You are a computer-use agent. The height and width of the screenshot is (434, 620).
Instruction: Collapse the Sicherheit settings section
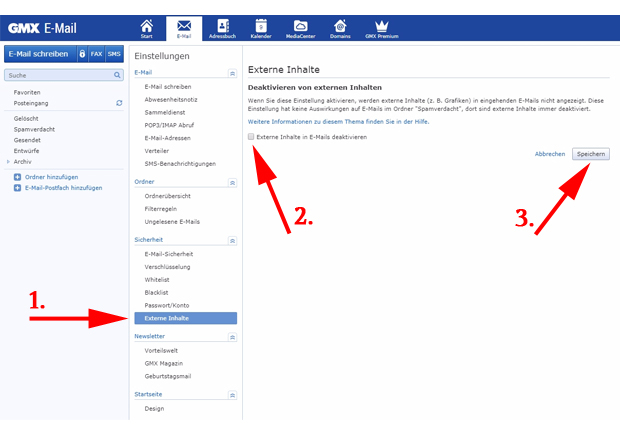(232, 241)
